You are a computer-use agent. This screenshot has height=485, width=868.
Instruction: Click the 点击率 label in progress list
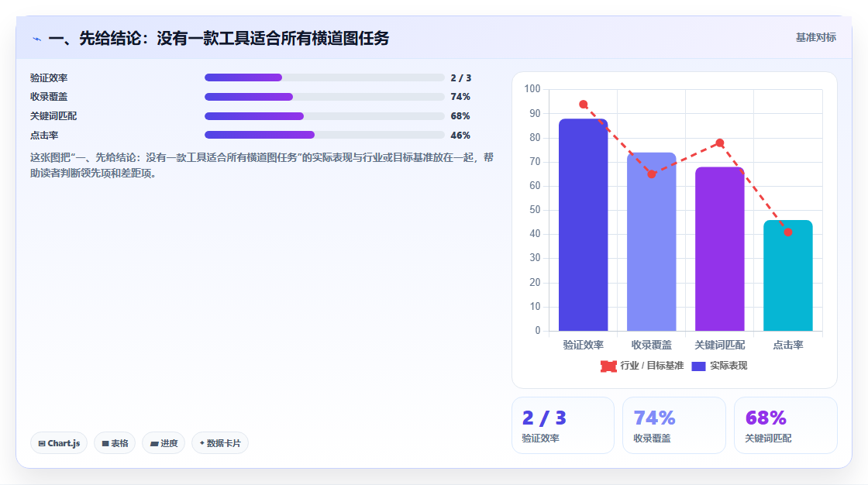pos(44,135)
